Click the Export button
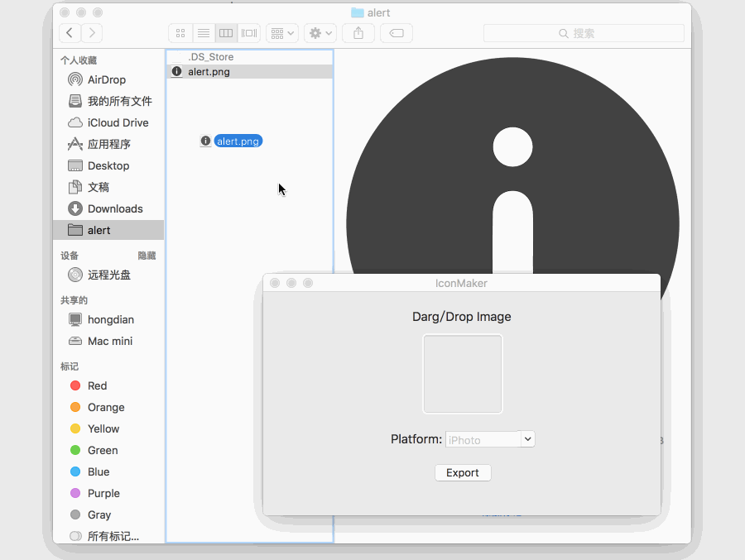Screen dimensions: 745x560 [x=463, y=472]
